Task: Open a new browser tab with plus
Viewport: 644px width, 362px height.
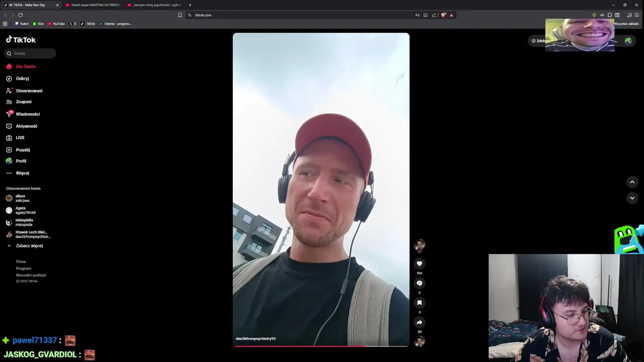Action: 190,5
